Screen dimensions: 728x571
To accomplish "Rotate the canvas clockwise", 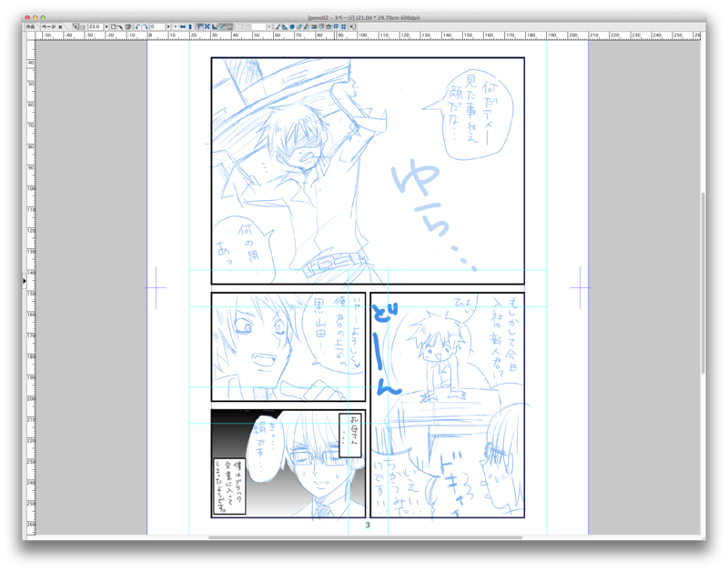I will 146,27.
